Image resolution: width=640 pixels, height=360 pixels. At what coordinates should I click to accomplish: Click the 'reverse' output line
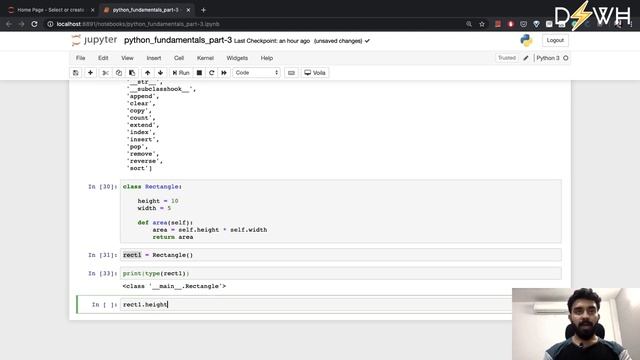[145, 161]
